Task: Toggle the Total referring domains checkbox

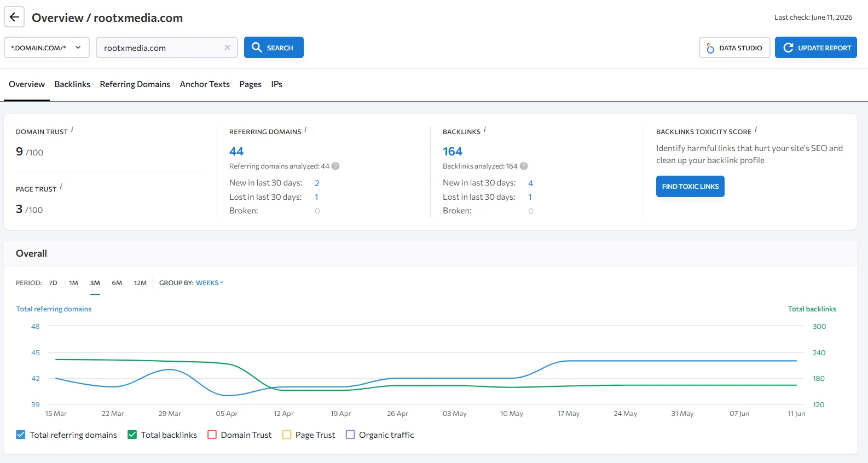Action: (21, 435)
